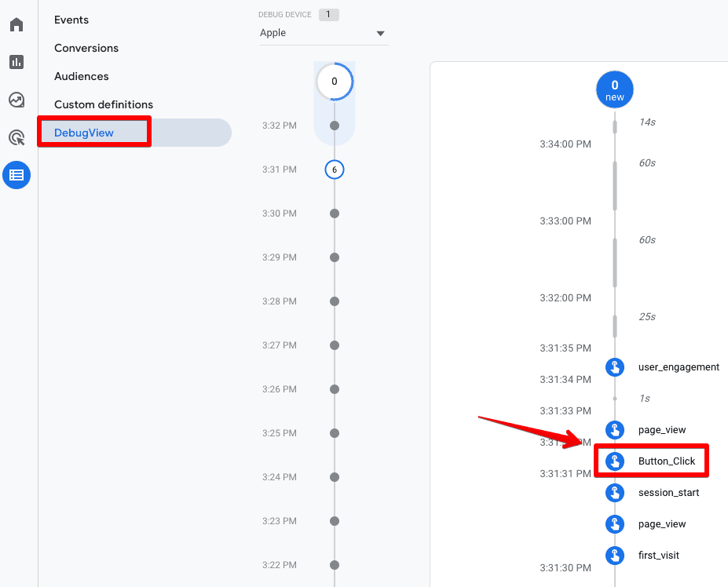This screenshot has height=587, width=728.
Task: Open the Events menu item
Action: coord(71,20)
